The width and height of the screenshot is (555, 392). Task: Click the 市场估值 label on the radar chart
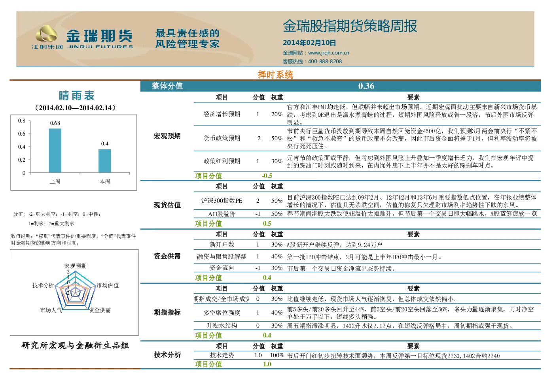108,285
